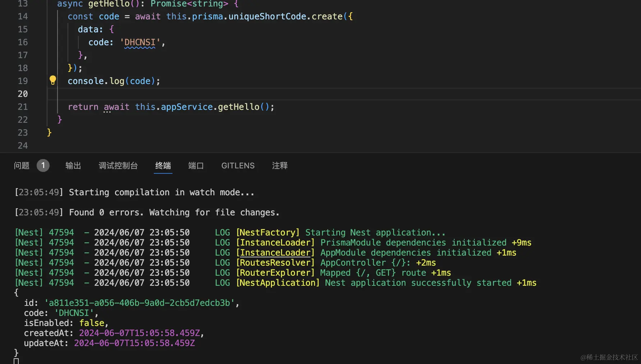Click 'PrismaModule dependencies initialized' log text
This screenshot has height=364, width=641.
pyautogui.click(x=413, y=243)
